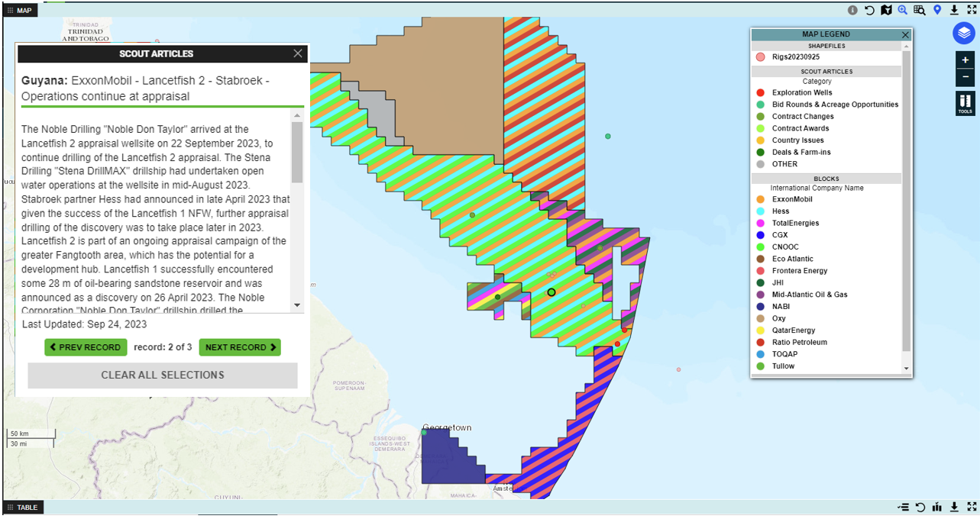
Task: Expand the table panel to fullscreen
Action: click(x=971, y=508)
